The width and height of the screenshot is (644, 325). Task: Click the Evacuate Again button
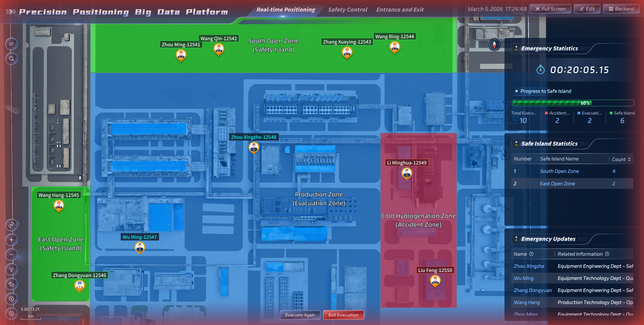point(300,315)
